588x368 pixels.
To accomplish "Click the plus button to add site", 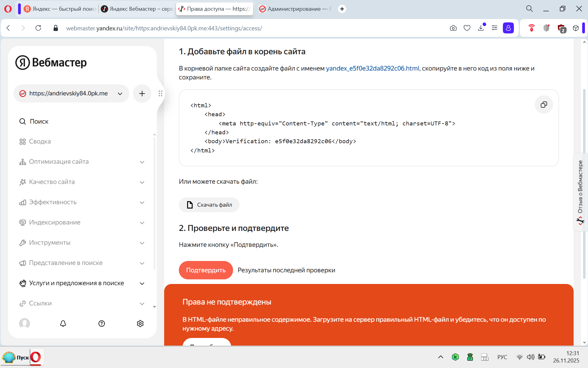I will [142, 94].
